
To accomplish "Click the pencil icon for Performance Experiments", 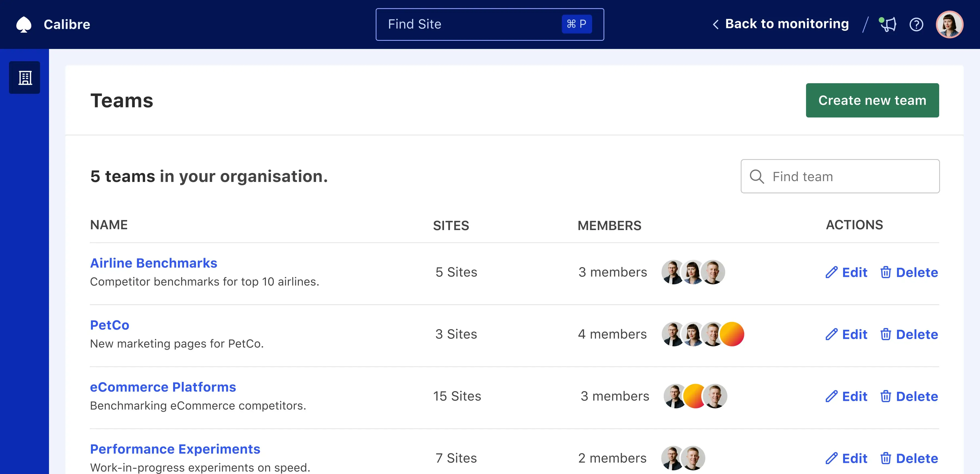I will pos(831,458).
